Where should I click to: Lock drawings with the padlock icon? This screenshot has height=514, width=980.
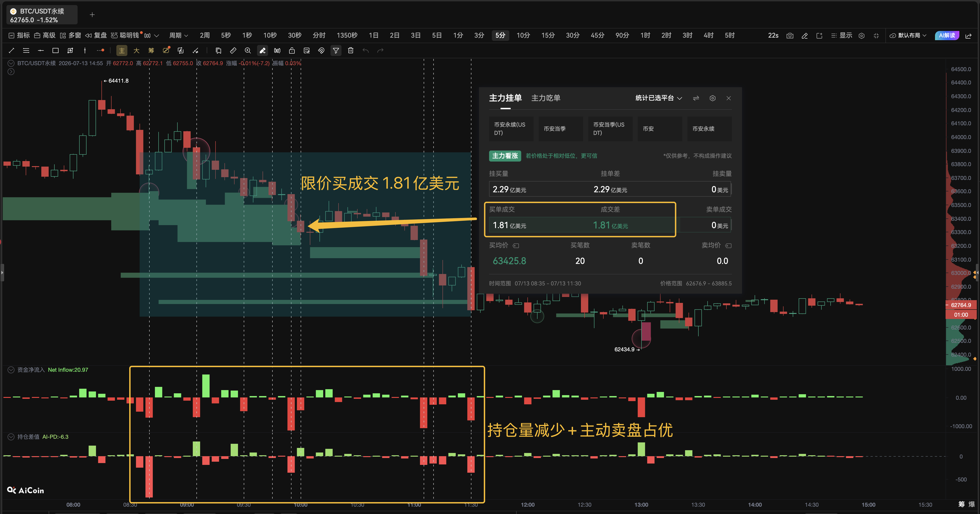tap(292, 51)
